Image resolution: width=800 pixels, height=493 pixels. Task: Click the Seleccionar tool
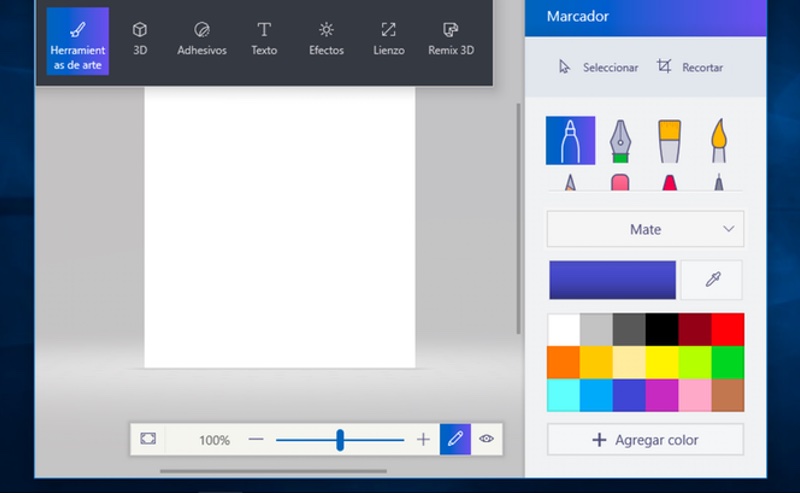coord(598,67)
